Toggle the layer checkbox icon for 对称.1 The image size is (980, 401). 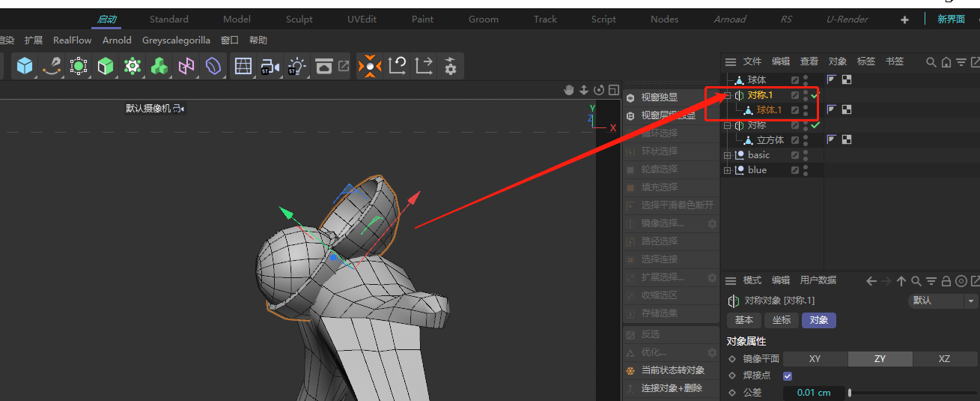795,95
